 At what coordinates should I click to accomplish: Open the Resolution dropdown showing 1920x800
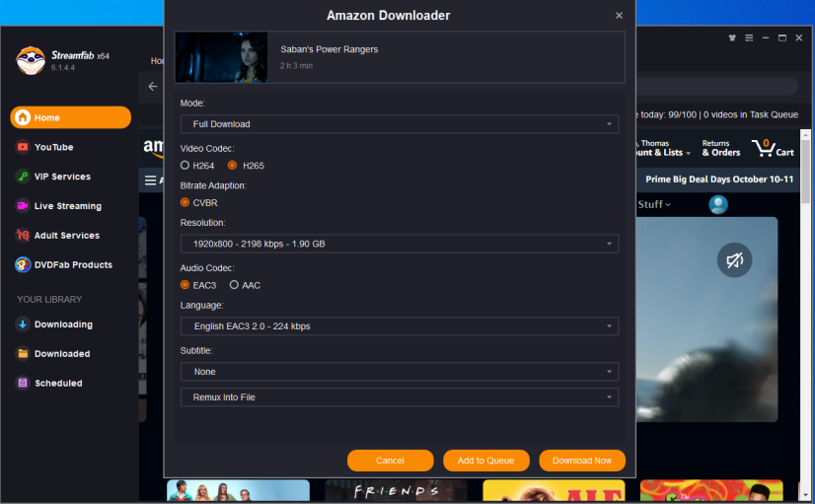point(400,244)
